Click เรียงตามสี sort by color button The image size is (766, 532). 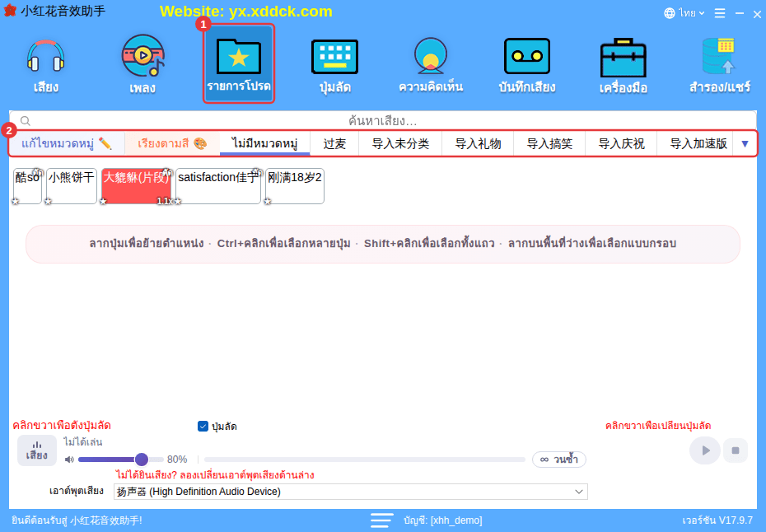click(172, 143)
